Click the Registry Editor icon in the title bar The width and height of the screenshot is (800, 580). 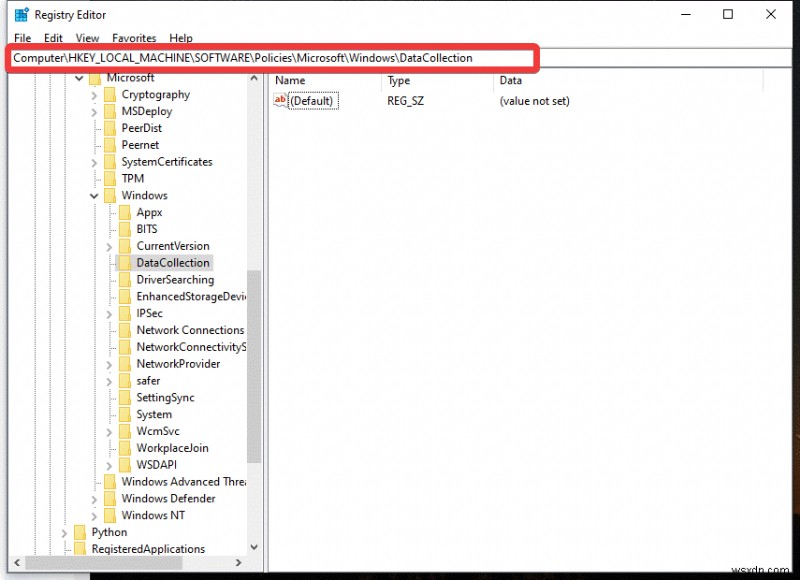pyautogui.click(x=20, y=14)
